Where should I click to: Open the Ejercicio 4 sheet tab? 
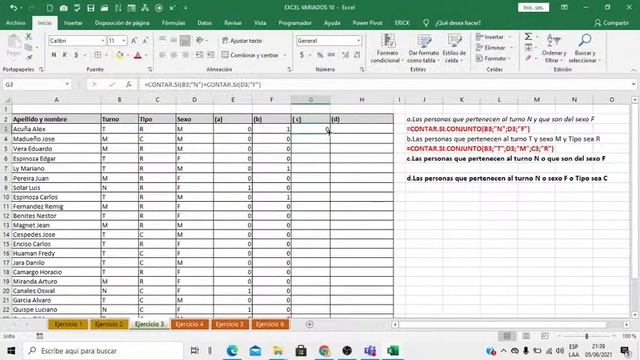(x=190, y=324)
